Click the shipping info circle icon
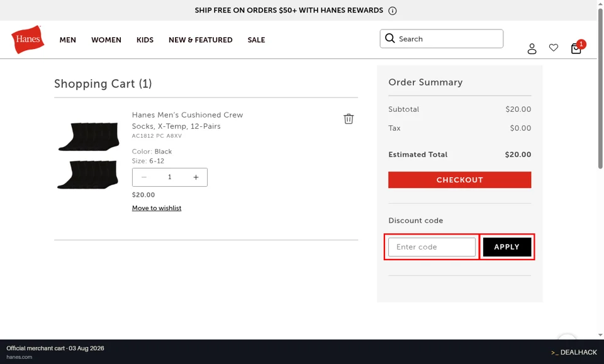 coord(392,11)
